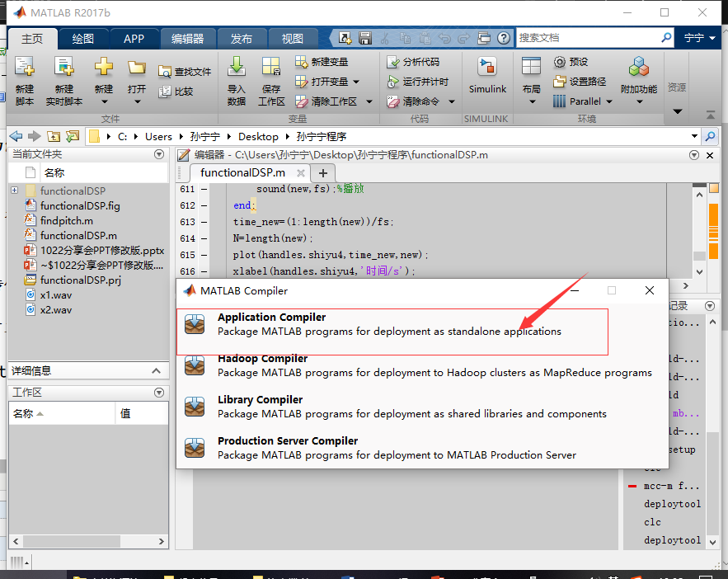Switch to the APP tab
Viewport: 728px width, 579px height.
(x=134, y=39)
